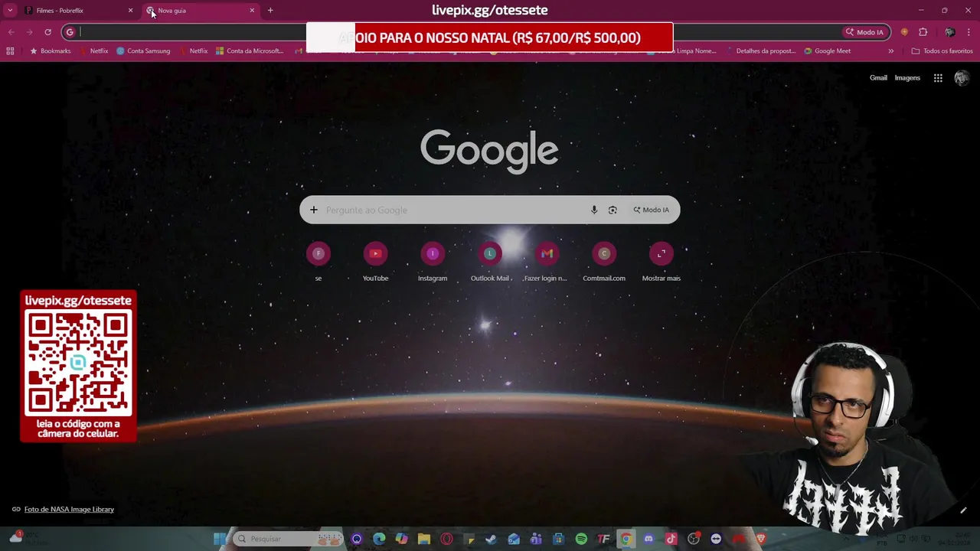Open the tab search dropdown arrow
Screen dimensions: 980x551
pos(10,11)
